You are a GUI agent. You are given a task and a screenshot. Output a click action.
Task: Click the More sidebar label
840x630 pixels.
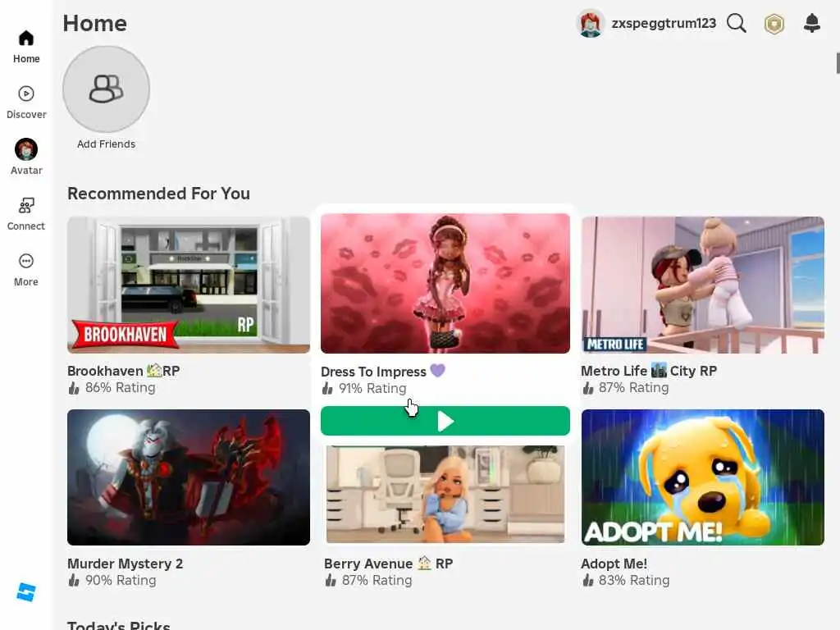(25, 282)
